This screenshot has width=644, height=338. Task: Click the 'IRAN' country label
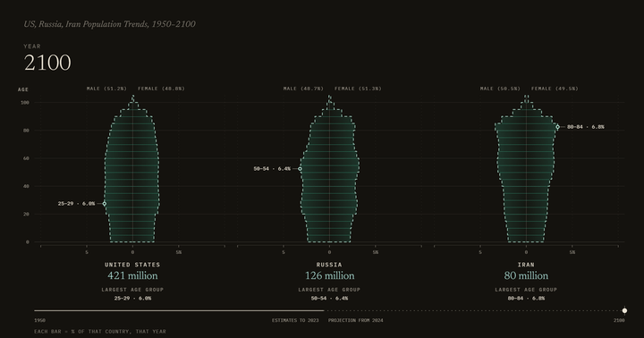[x=526, y=265]
